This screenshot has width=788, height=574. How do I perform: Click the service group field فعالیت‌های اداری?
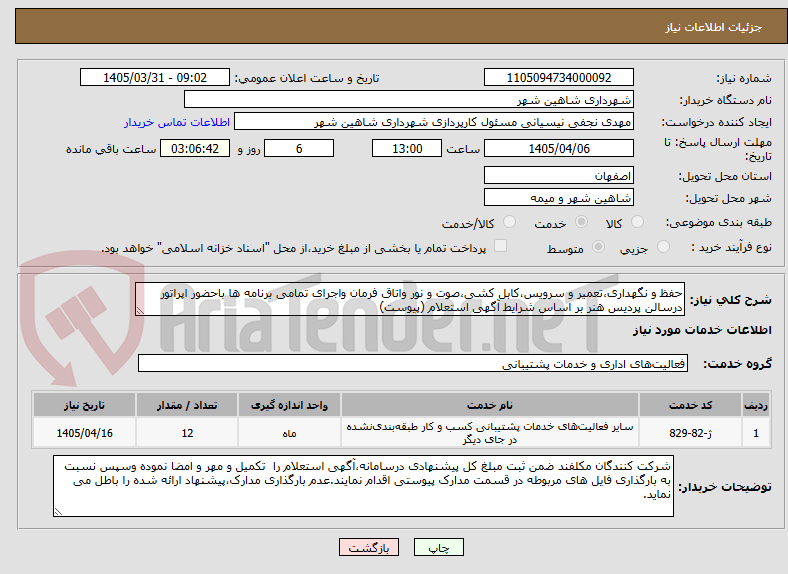point(413,363)
